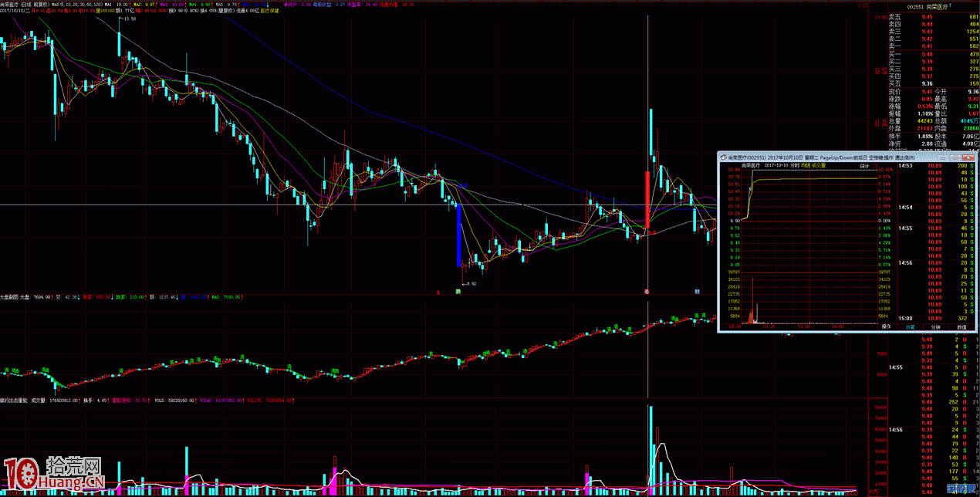Switch to the 分笔 tab in the popup

pyautogui.click(x=911, y=326)
